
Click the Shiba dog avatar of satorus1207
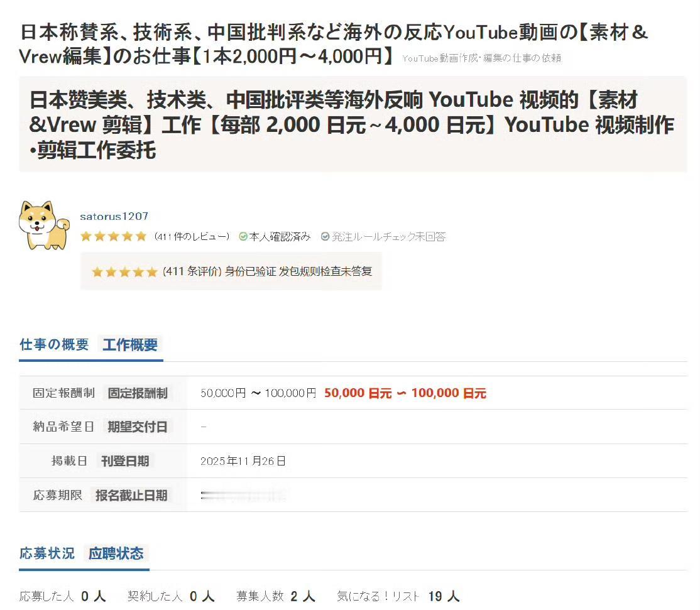pos(44,225)
